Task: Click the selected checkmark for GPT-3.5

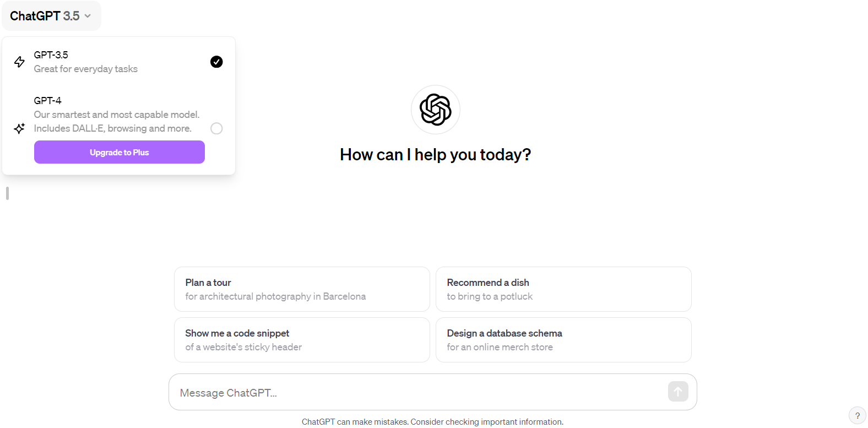Action: (x=216, y=62)
